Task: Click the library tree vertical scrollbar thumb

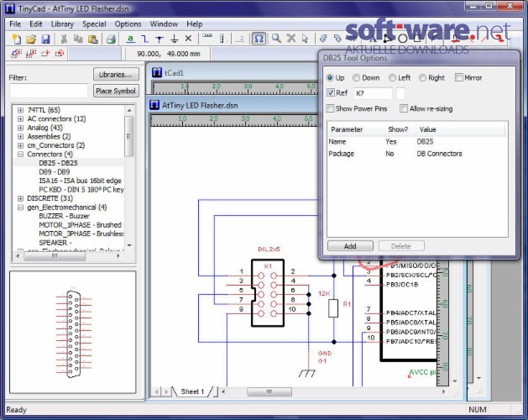Action: coord(129,136)
